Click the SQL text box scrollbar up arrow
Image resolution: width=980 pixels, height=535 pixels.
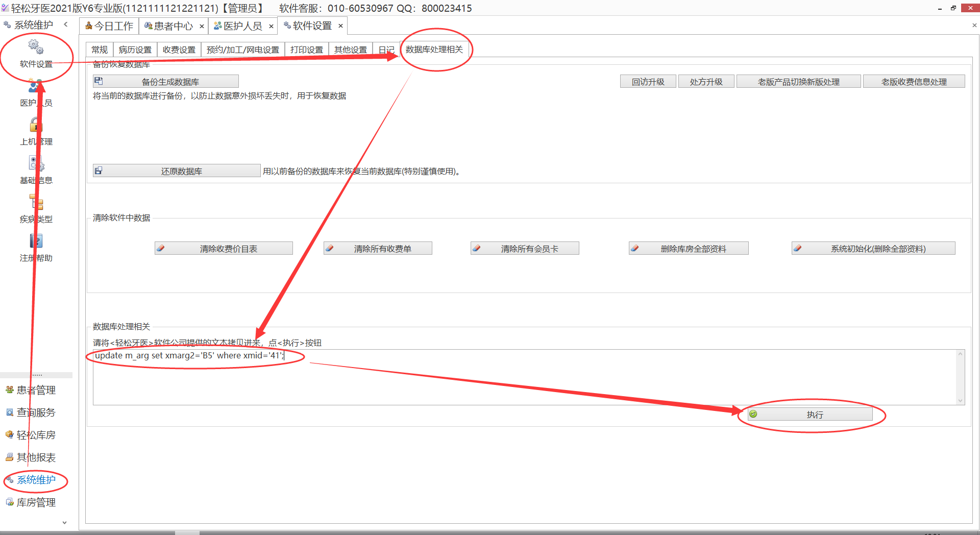tap(961, 354)
